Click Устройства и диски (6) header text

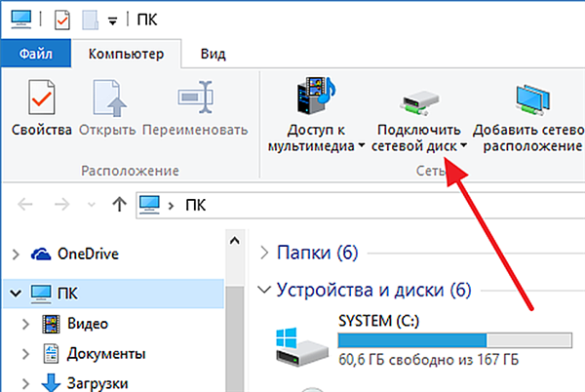click(x=373, y=290)
